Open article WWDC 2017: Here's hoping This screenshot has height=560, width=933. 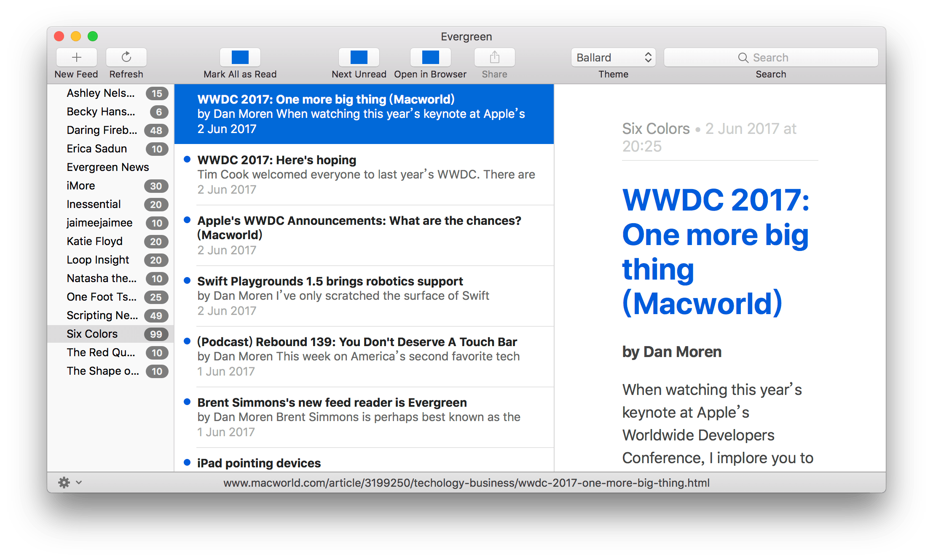pyautogui.click(x=364, y=175)
